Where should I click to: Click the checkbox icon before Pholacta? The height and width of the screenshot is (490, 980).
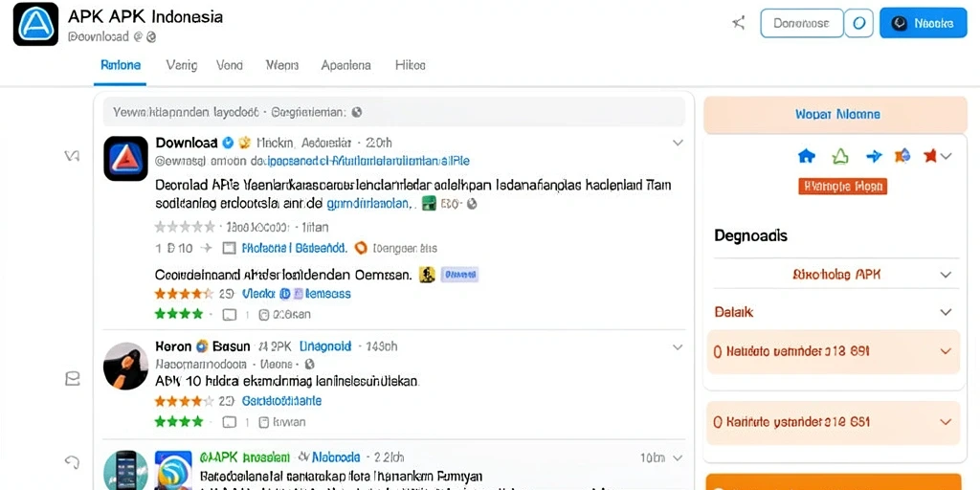pyautogui.click(x=230, y=248)
